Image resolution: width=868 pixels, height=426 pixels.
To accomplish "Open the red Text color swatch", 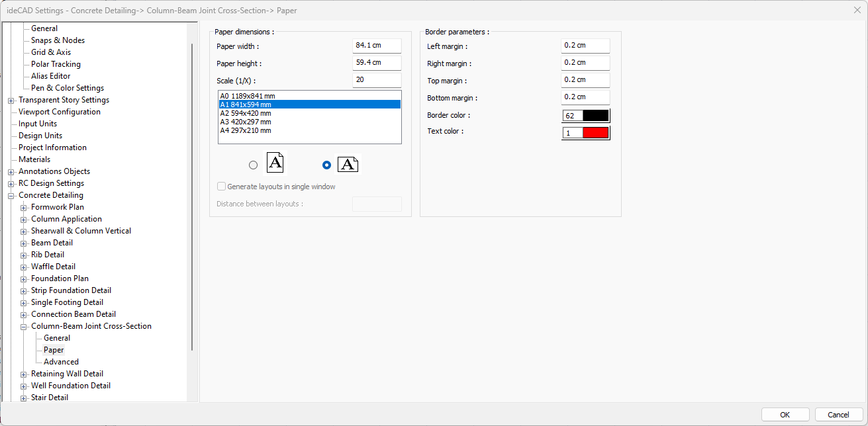I will pyautogui.click(x=595, y=133).
